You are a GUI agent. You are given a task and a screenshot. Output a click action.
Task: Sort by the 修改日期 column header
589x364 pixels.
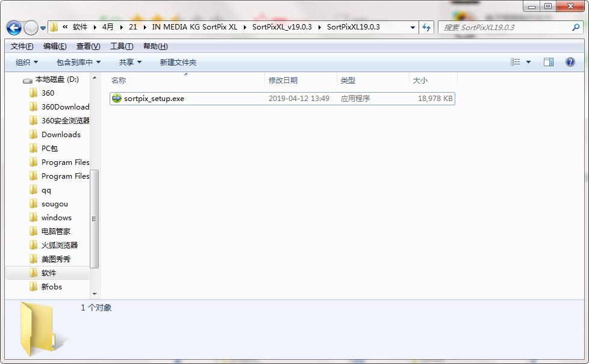click(283, 80)
